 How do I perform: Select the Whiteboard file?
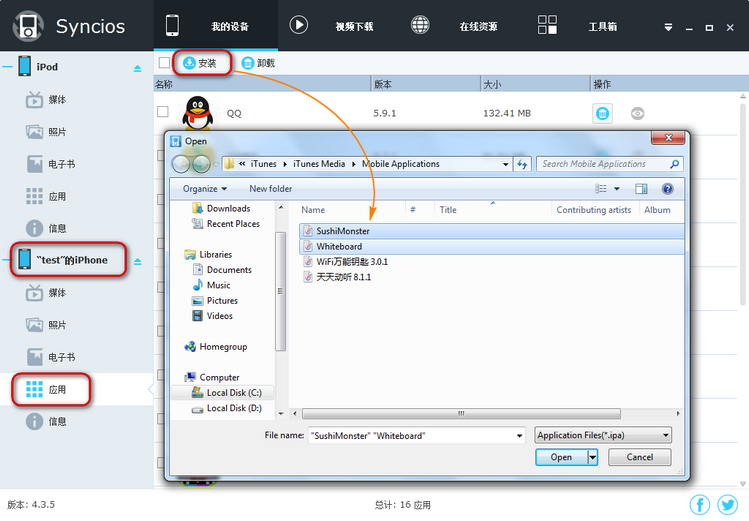point(492,246)
